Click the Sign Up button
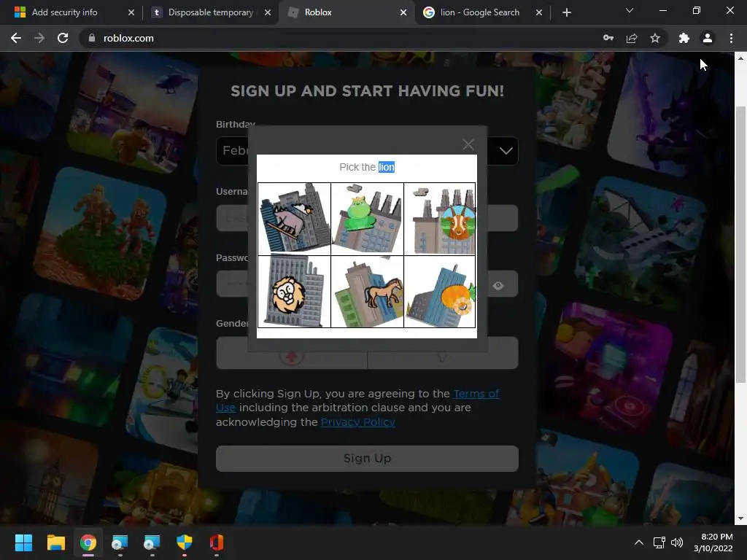 (367, 458)
